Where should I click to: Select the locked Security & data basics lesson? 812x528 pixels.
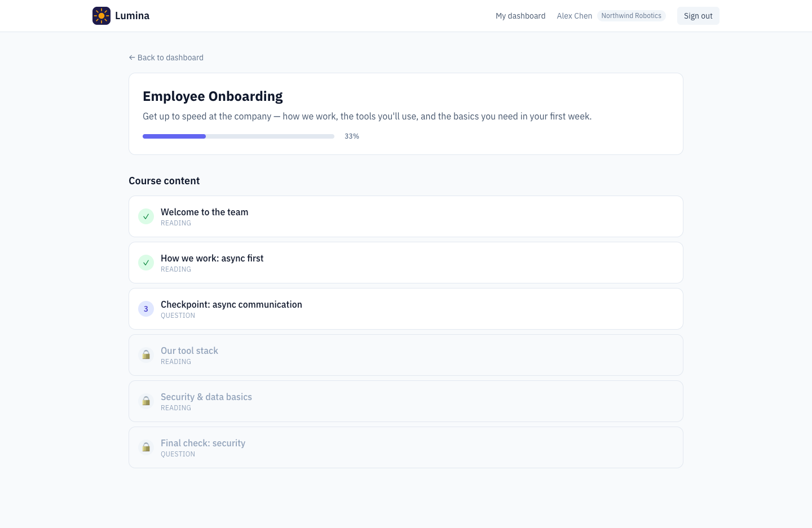[x=406, y=401]
